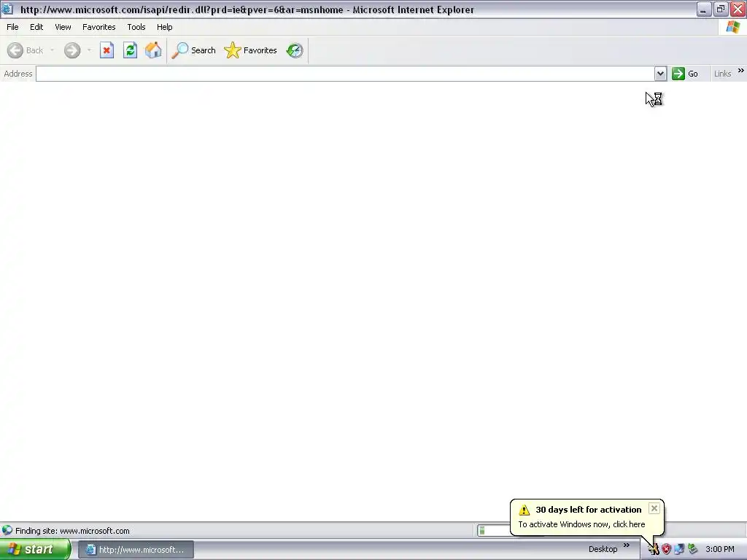Viewport: 747px width, 560px height.
Task: Open the View menu
Action: [x=63, y=27]
